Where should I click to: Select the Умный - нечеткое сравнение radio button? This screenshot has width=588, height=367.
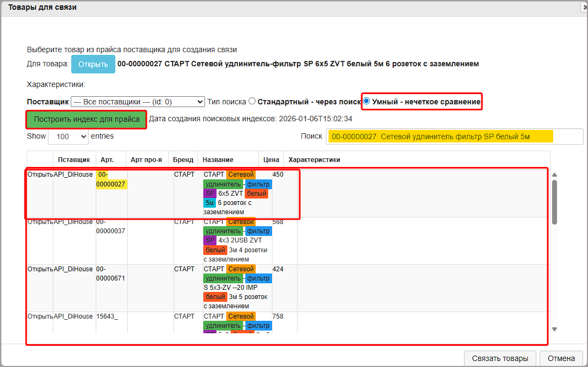point(367,101)
